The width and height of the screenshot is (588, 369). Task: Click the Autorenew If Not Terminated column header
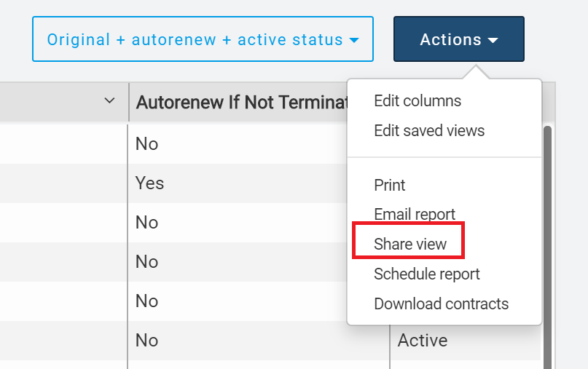coord(242,103)
